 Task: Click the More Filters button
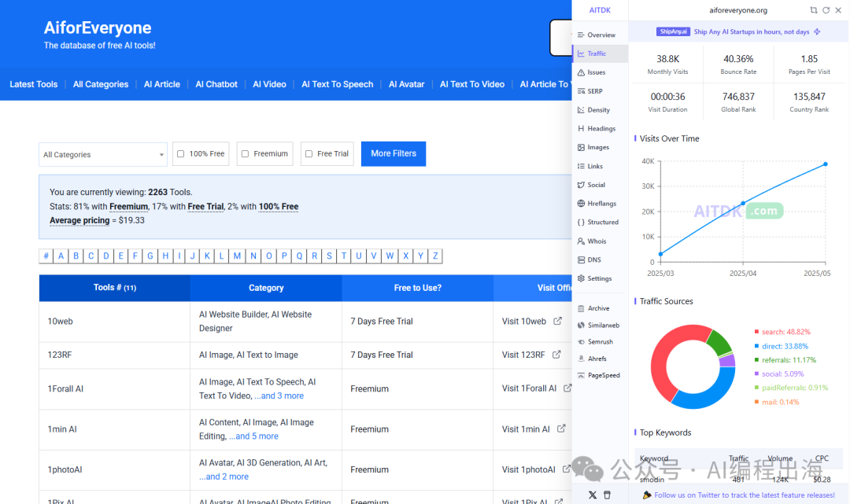click(394, 153)
